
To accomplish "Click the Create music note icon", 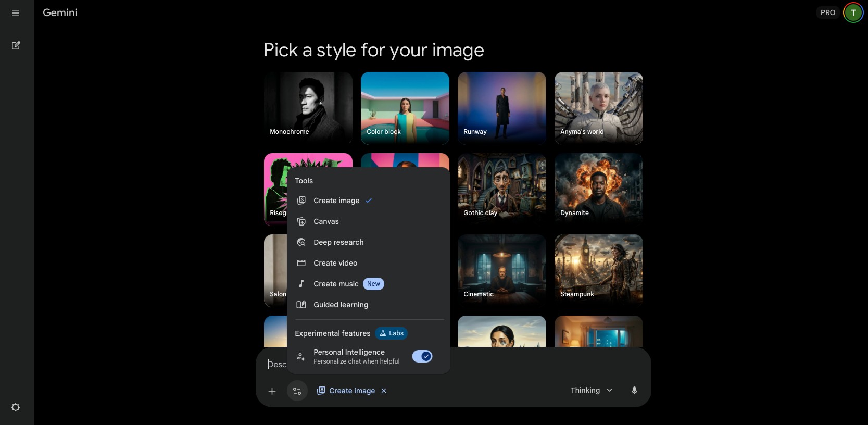I will pyautogui.click(x=301, y=284).
